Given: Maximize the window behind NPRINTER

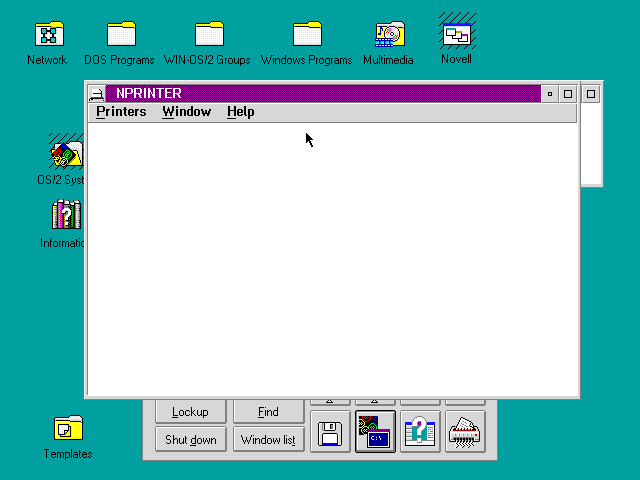Looking at the screenshot, I should 591,94.
